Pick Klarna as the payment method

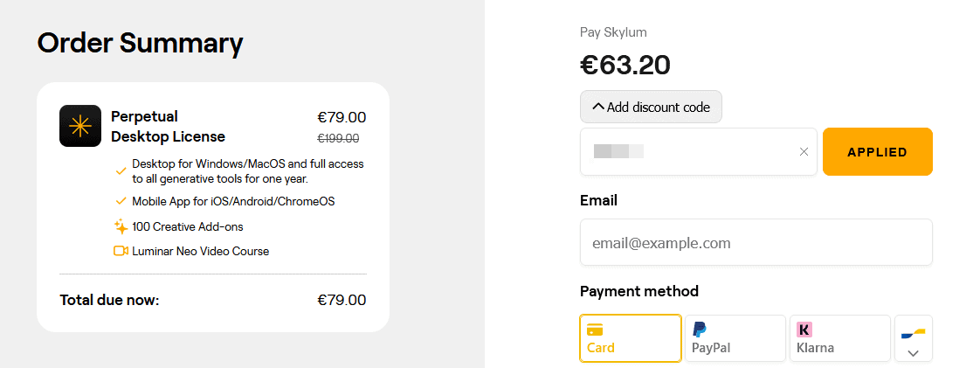point(839,338)
